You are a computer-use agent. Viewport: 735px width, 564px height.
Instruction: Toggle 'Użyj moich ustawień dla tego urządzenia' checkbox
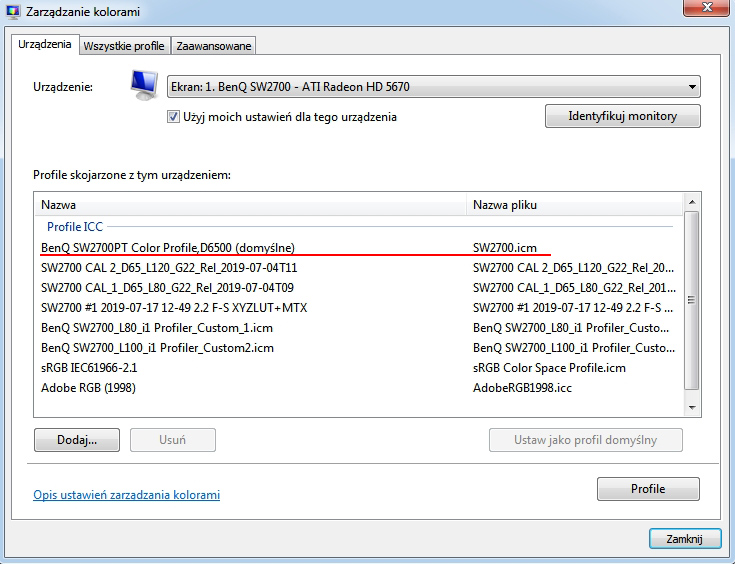pyautogui.click(x=173, y=117)
